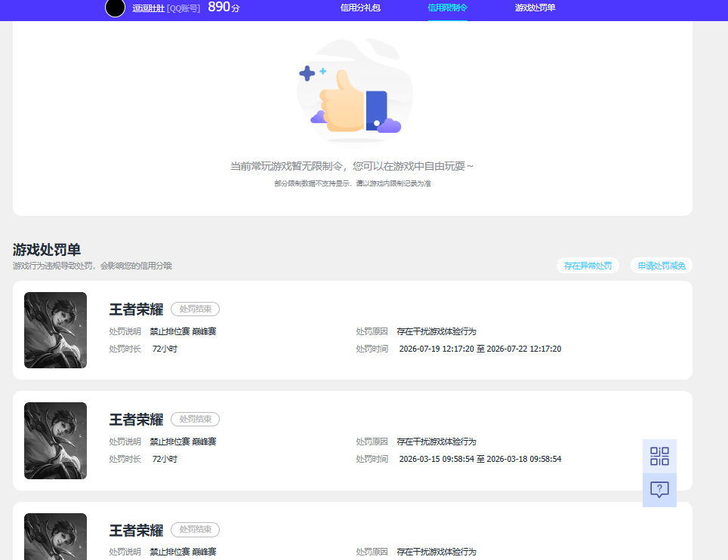Click 存在干扰游戏体验行为 in third card
728x560 pixels.
436,552
